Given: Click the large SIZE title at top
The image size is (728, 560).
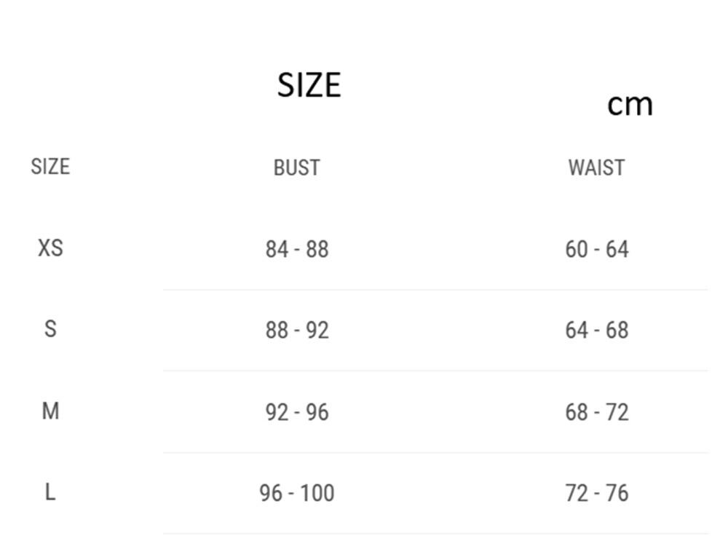Looking at the screenshot, I should tap(309, 85).
